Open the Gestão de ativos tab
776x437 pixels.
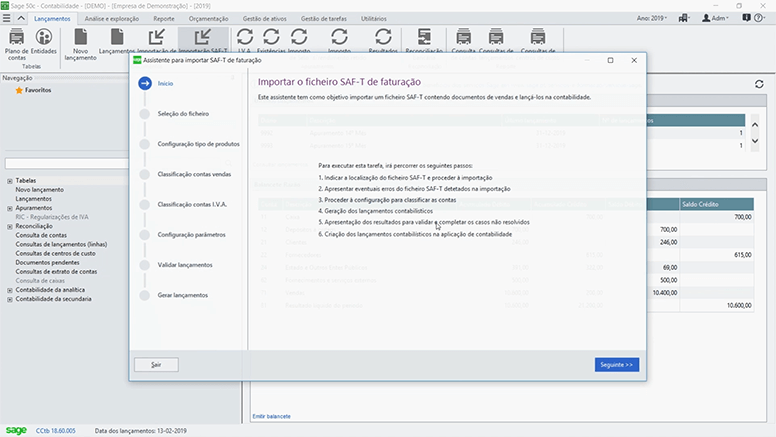pyautogui.click(x=265, y=18)
